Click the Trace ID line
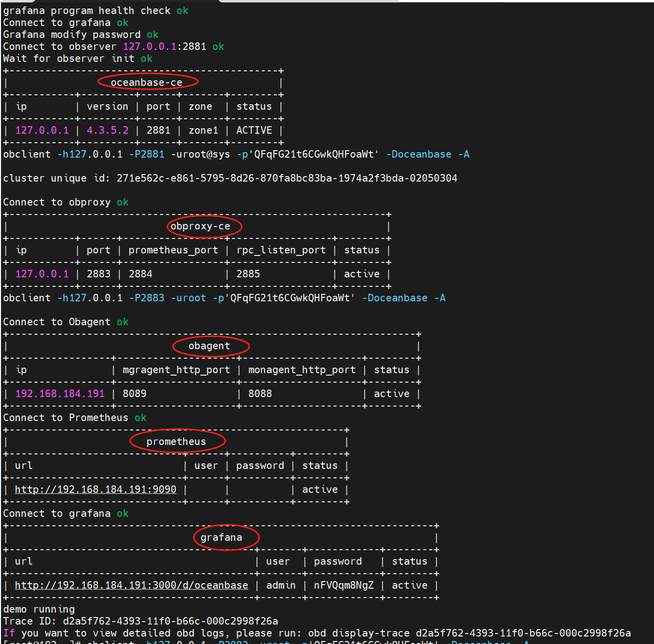This screenshot has width=654, height=644. (141, 621)
